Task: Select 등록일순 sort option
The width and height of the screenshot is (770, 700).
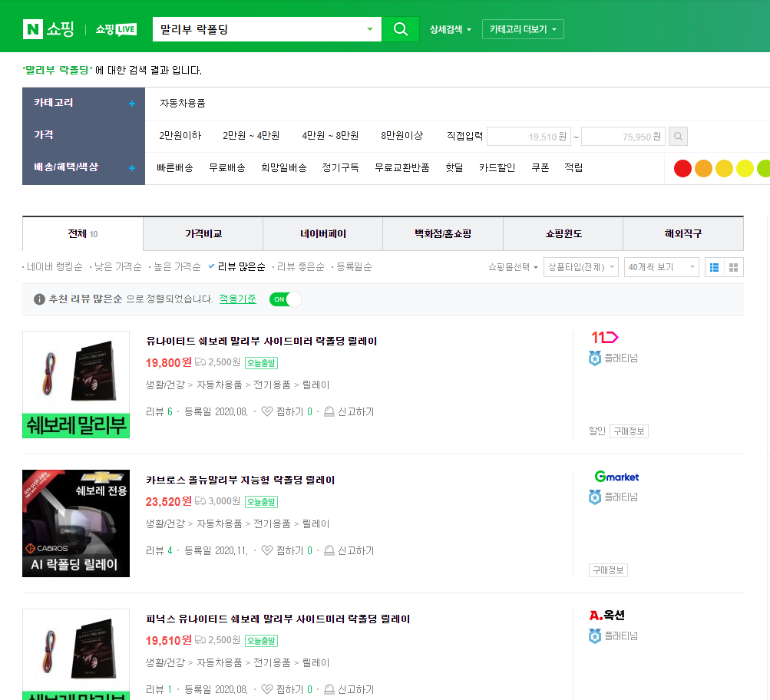Action: pos(354,266)
